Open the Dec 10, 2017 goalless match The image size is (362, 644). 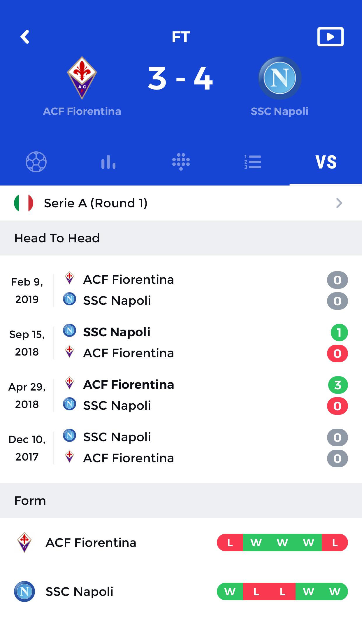181,448
